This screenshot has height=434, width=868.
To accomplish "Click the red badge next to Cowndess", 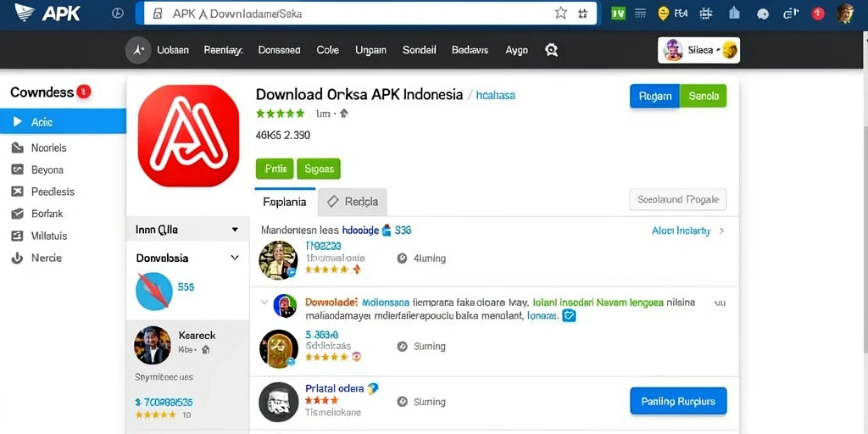I will coord(84,92).
